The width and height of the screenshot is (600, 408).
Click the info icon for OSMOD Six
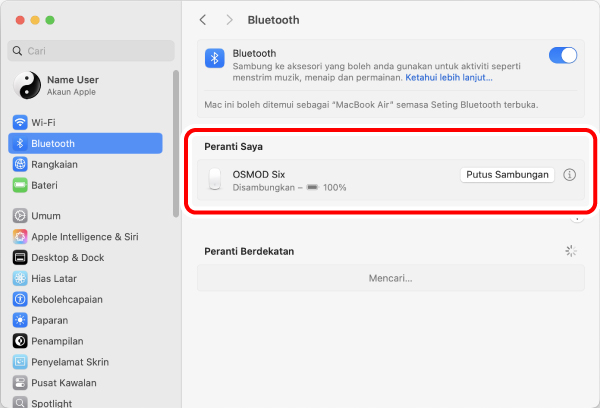[x=570, y=175]
